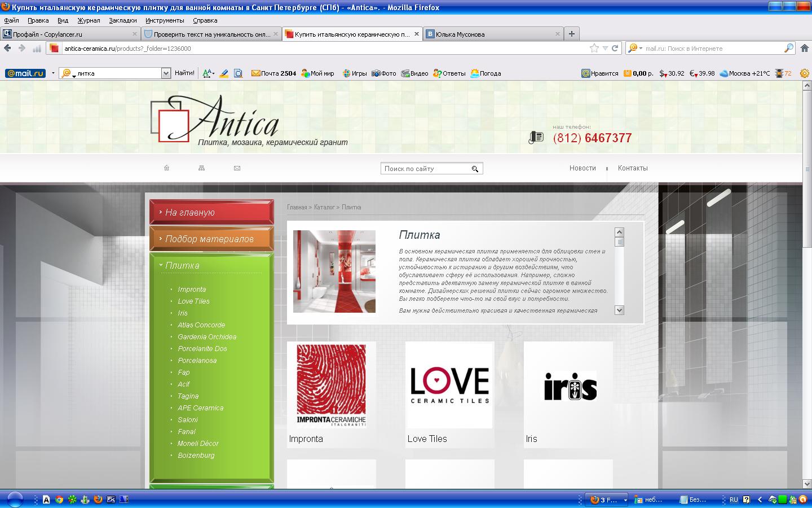Open Игры in the mail.ru toolbar
The height and width of the screenshot is (508, 812).
355,73
